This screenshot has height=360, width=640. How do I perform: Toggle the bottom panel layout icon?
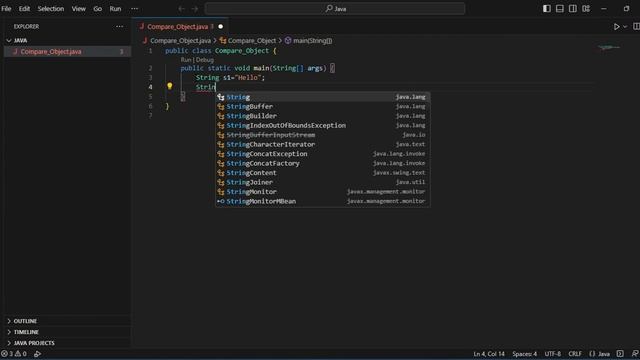coord(560,9)
